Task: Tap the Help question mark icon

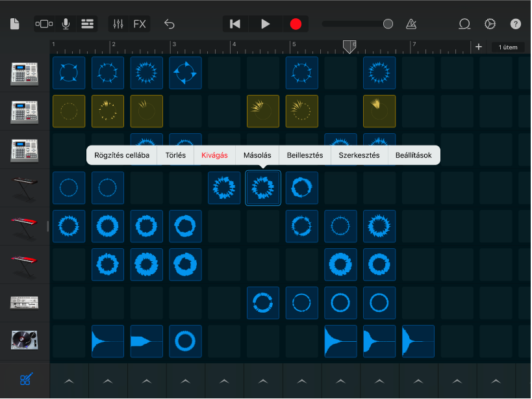Action: [515, 23]
